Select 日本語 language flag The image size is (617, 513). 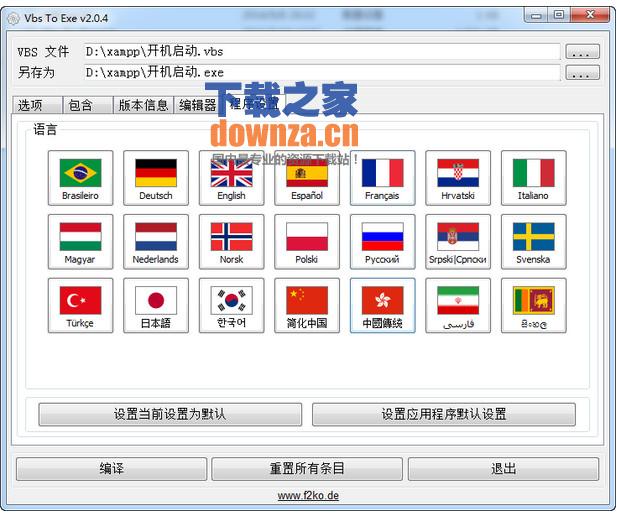coord(156,306)
